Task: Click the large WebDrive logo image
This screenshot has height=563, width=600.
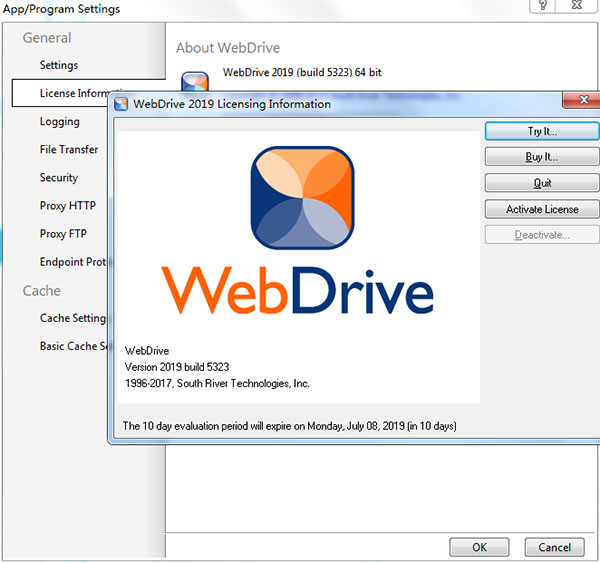Action: 302,198
